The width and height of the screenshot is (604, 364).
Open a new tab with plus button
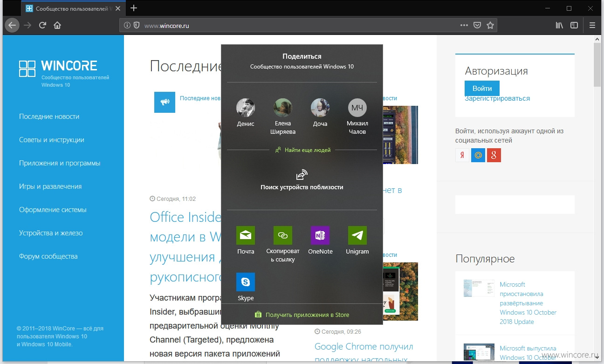(x=134, y=8)
